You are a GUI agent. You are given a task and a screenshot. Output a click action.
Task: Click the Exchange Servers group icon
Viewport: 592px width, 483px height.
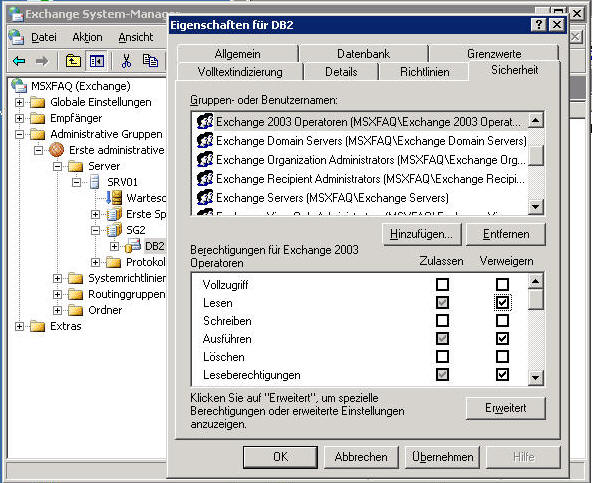(205, 197)
